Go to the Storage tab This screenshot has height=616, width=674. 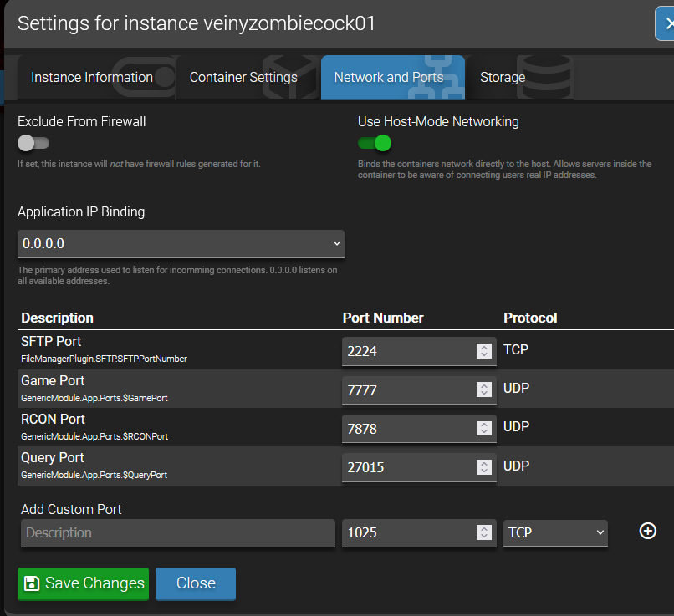pyautogui.click(x=503, y=78)
